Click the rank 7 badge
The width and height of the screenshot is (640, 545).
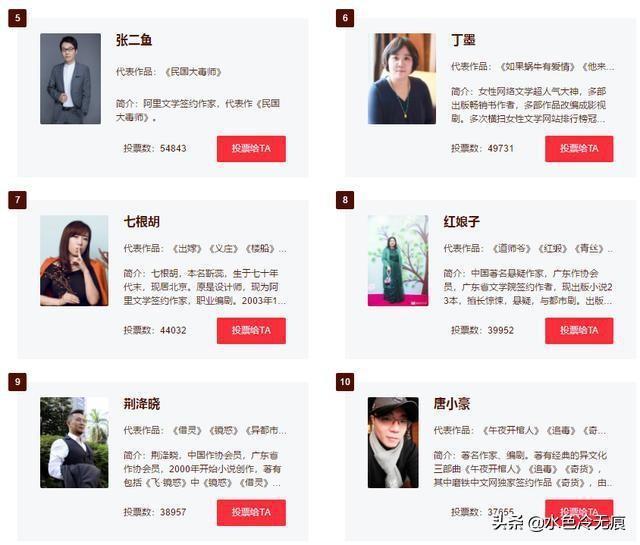coord(18,200)
